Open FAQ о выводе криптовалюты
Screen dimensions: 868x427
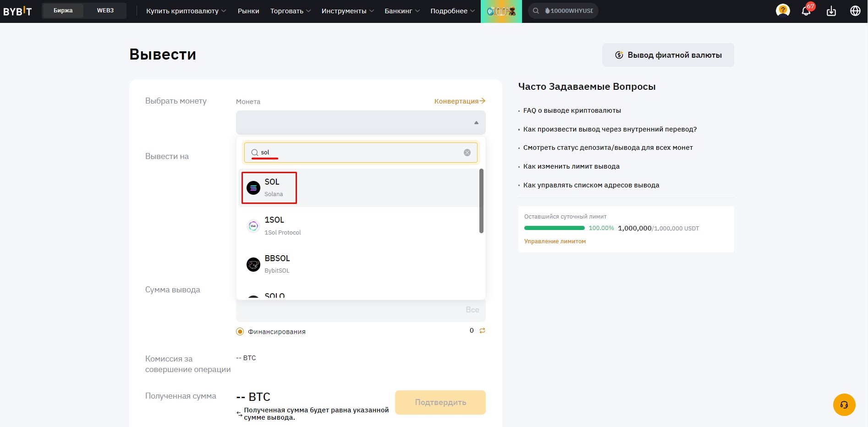[x=572, y=110]
